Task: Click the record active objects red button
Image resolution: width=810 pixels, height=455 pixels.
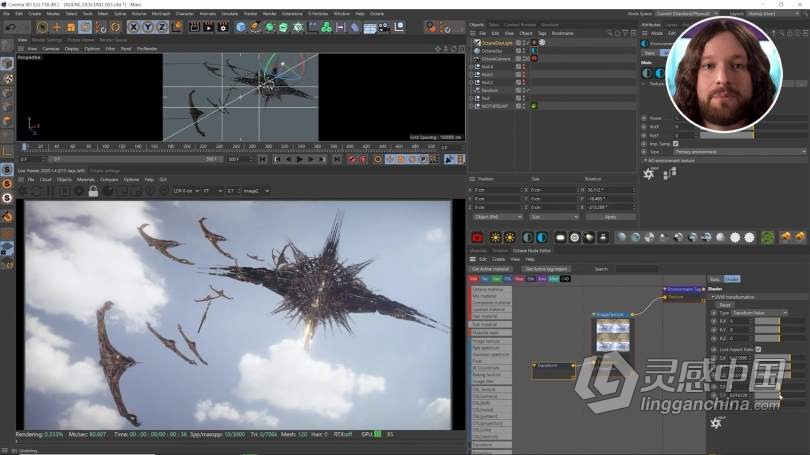Action: [352, 160]
